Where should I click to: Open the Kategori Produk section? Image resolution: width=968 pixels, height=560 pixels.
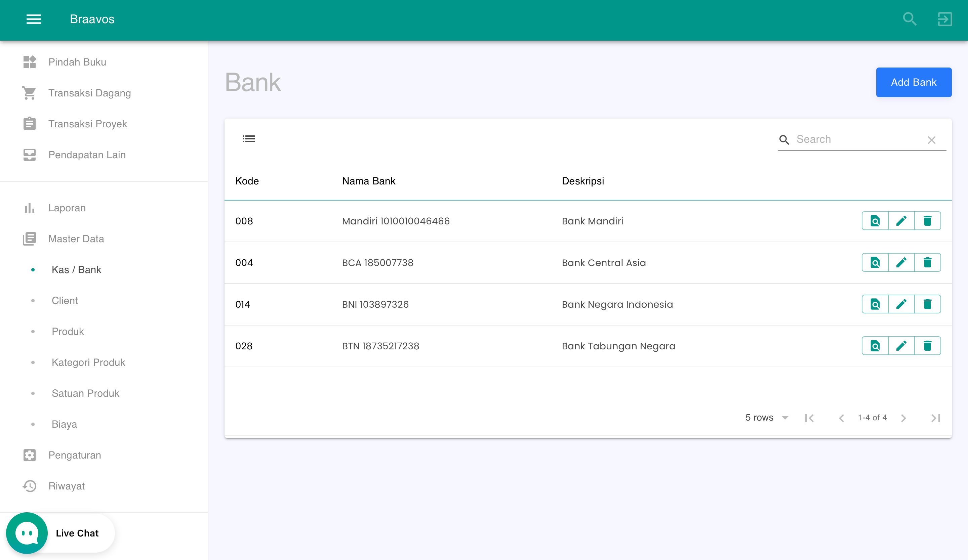pos(88,362)
